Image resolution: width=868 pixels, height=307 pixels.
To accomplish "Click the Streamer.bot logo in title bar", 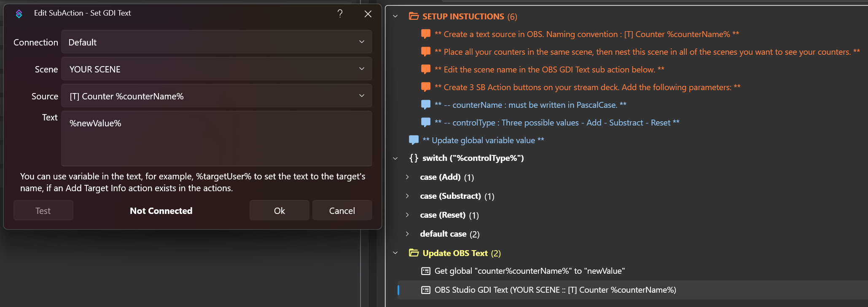I will tap(19, 14).
